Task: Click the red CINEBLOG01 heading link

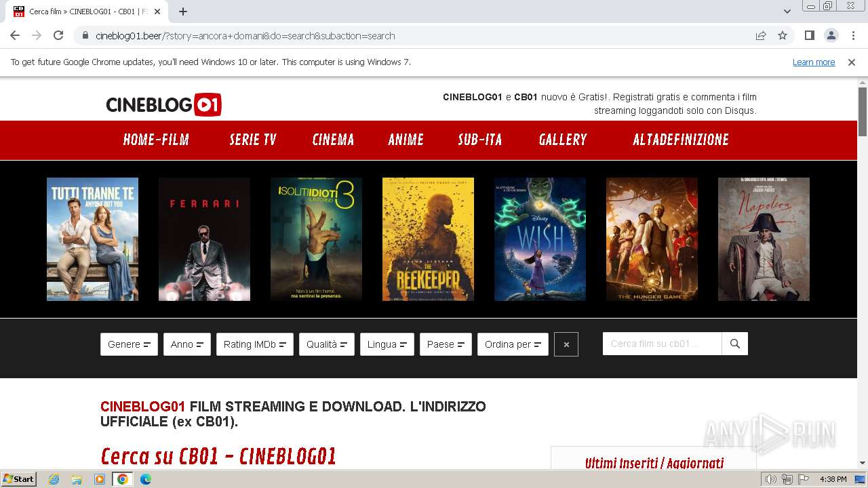Action: 142,407
